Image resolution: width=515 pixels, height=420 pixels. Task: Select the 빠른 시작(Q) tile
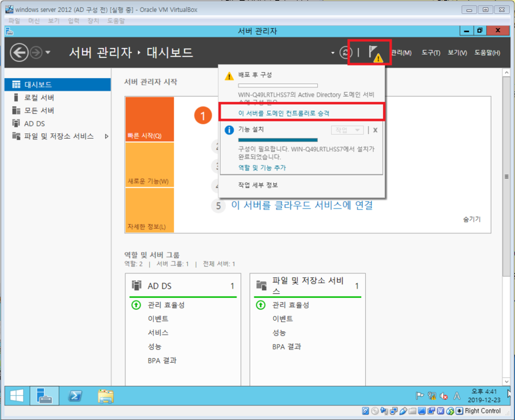pyautogui.click(x=149, y=119)
